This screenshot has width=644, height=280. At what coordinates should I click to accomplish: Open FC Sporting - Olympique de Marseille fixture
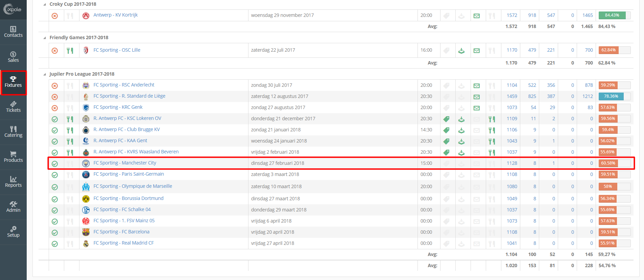133,186
